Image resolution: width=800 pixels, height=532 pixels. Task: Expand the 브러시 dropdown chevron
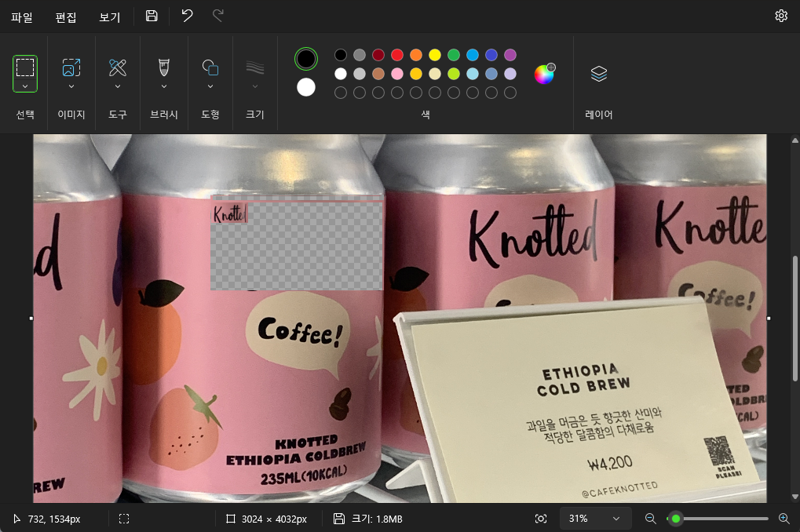(x=164, y=86)
